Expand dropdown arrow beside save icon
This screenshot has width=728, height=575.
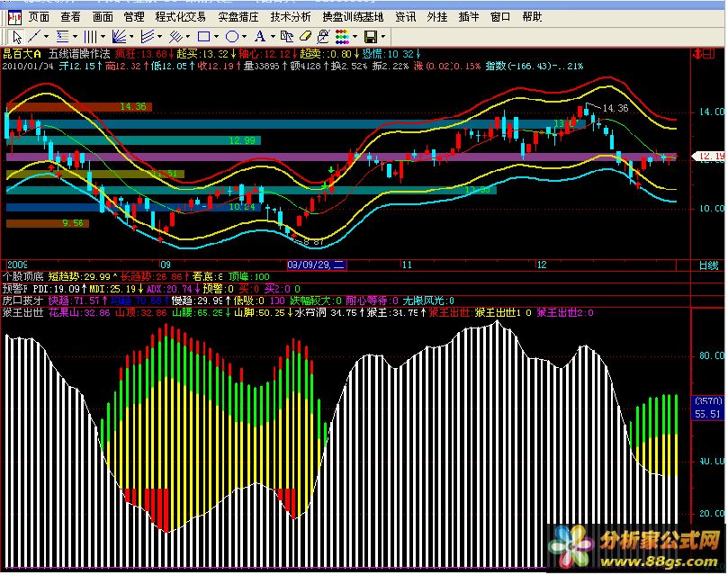click(x=383, y=36)
